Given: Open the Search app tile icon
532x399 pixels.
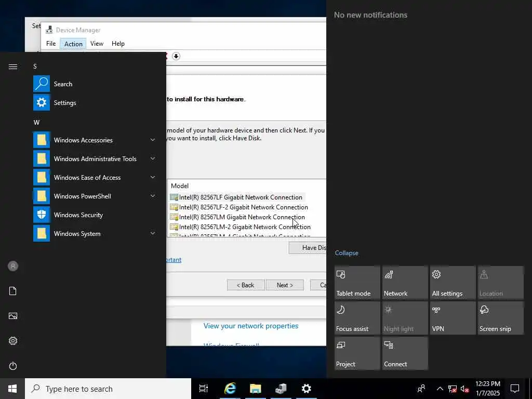Looking at the screenshot, I should pos(42,84).
